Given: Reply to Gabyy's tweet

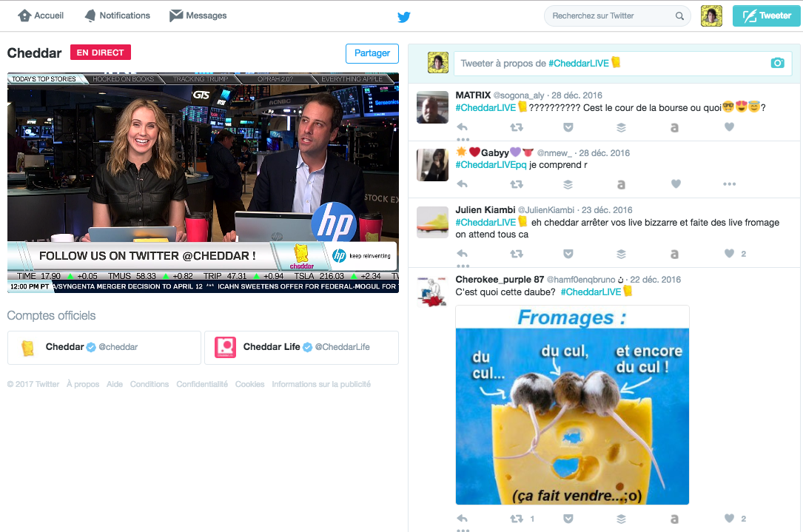Looking at the screenshot, I should (x=462, y=183).
